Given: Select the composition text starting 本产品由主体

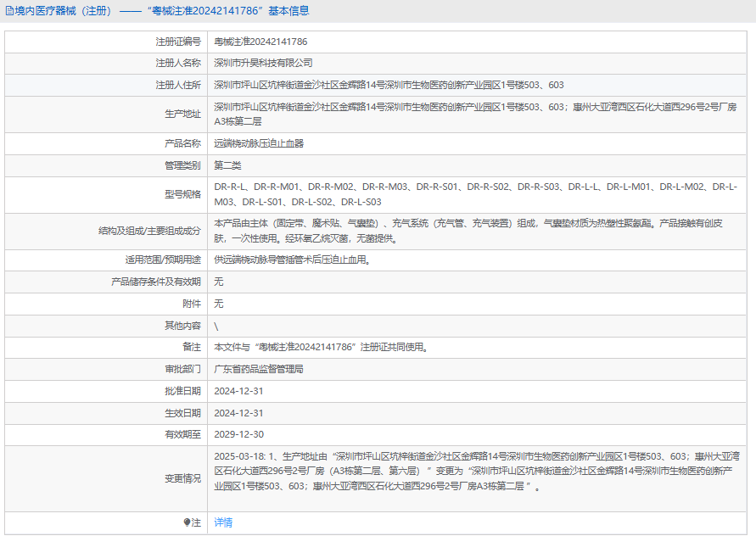Looking at the screenshot, I should coord(468,231).
